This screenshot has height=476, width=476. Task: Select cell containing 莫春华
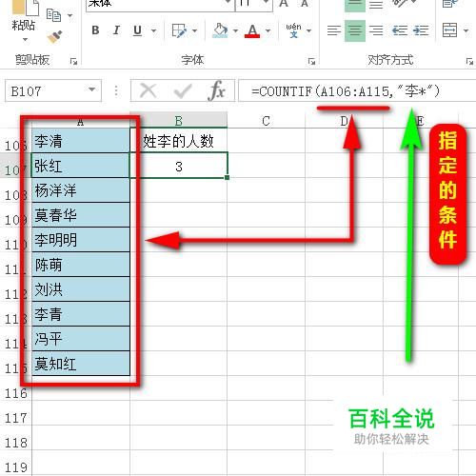tap(81, 215)
